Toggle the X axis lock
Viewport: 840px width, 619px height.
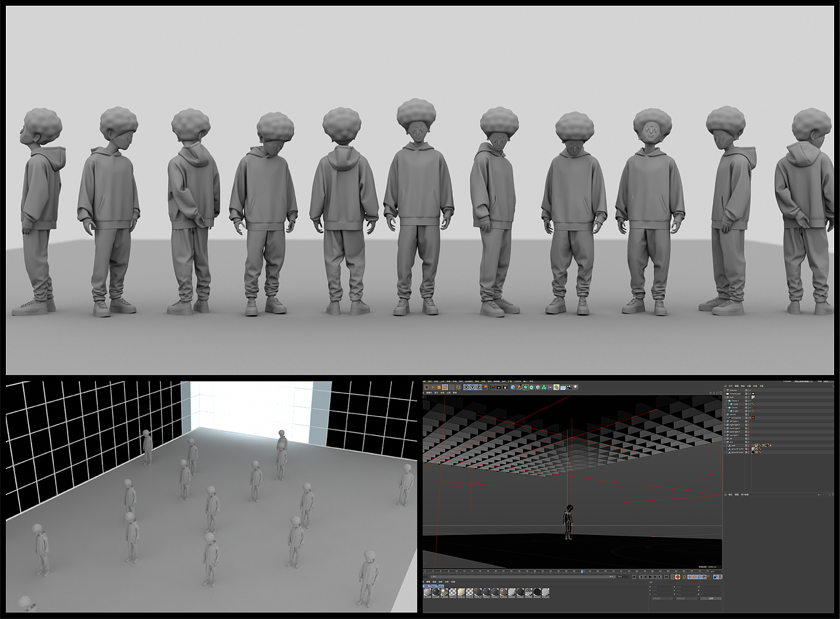(465, 387)
